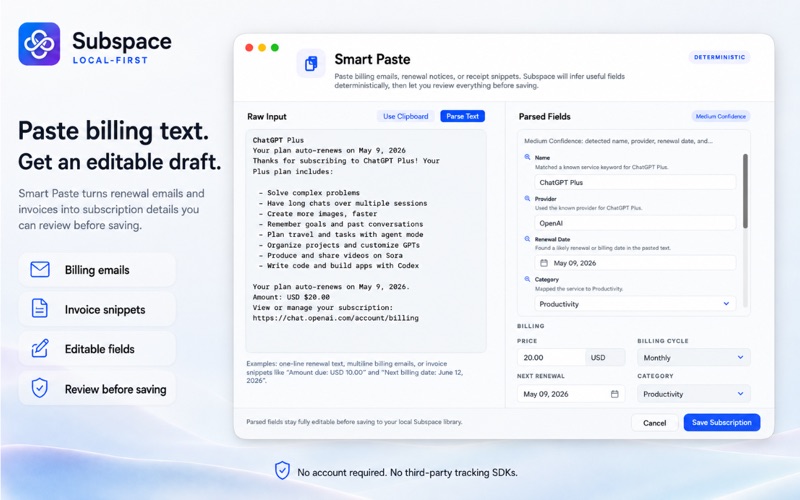
Task: Click the Invoice snippets document icon
Action: pyautogui.click(x=40, y=309)
